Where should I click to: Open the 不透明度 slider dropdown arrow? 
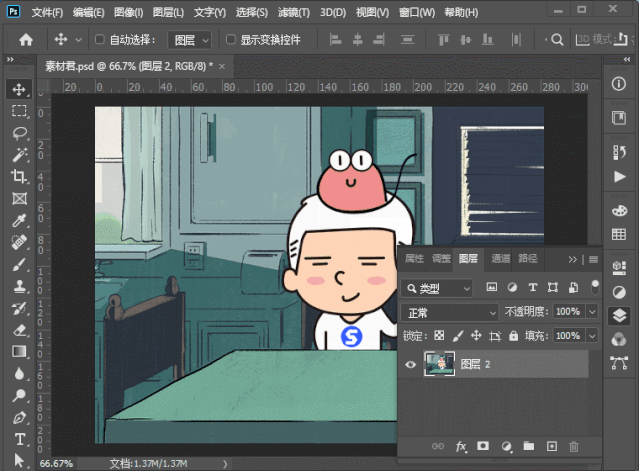[x=592, y=312]
